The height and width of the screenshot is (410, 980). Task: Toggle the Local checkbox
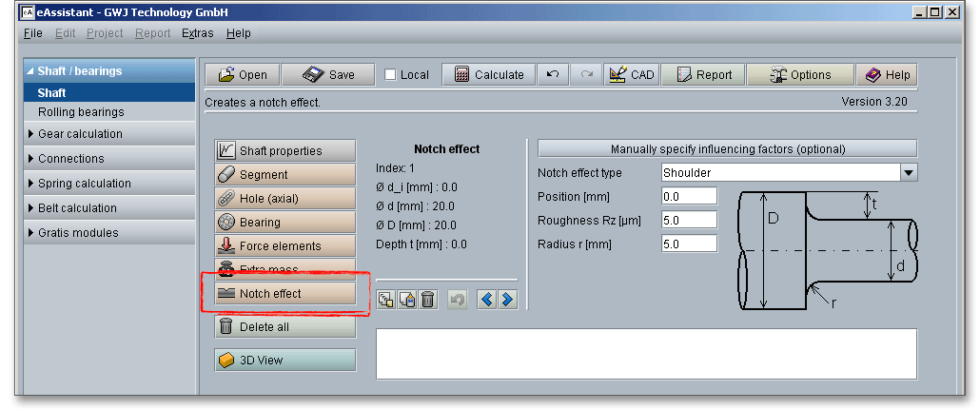point(391,75)
